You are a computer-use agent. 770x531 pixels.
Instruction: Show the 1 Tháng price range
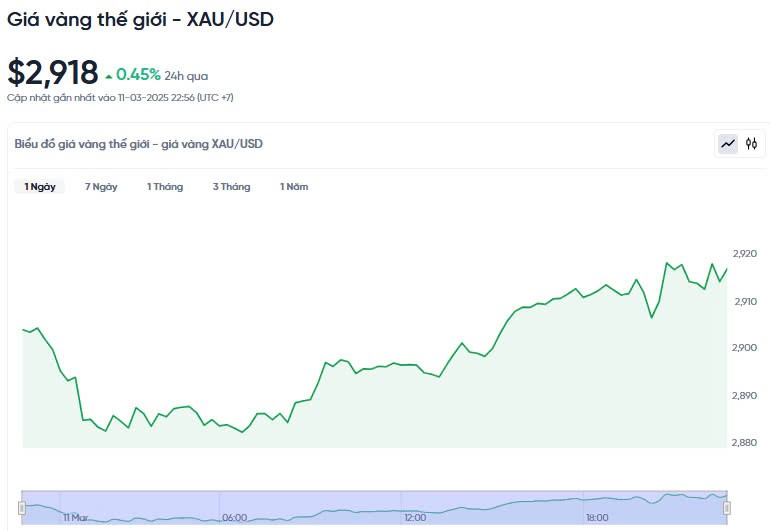165,187
